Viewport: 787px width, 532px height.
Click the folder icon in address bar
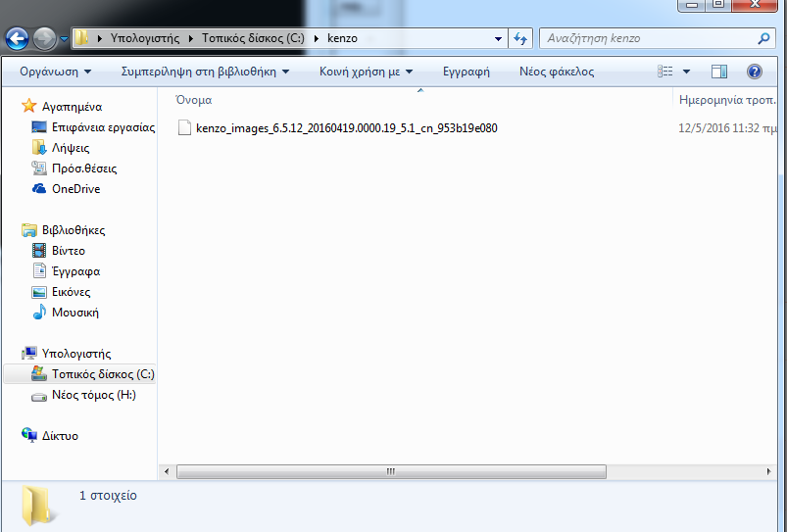pos(81,38)
